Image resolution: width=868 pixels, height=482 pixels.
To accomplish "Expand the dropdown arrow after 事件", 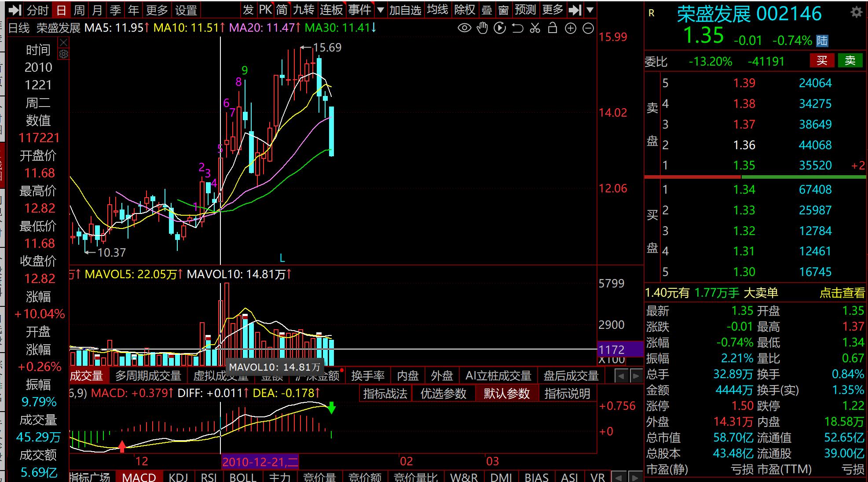I will 381,10.
